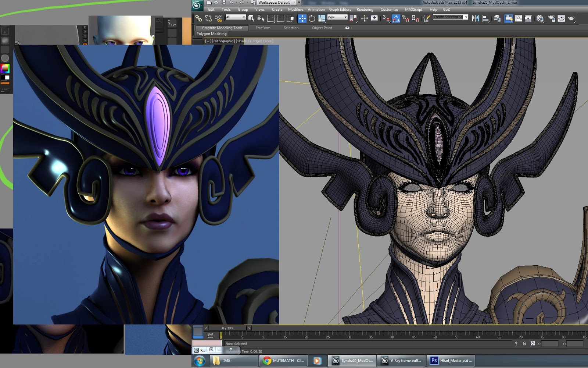Open the Edit menu
Screen dimensions: 588x368
[x=211, y=10]
